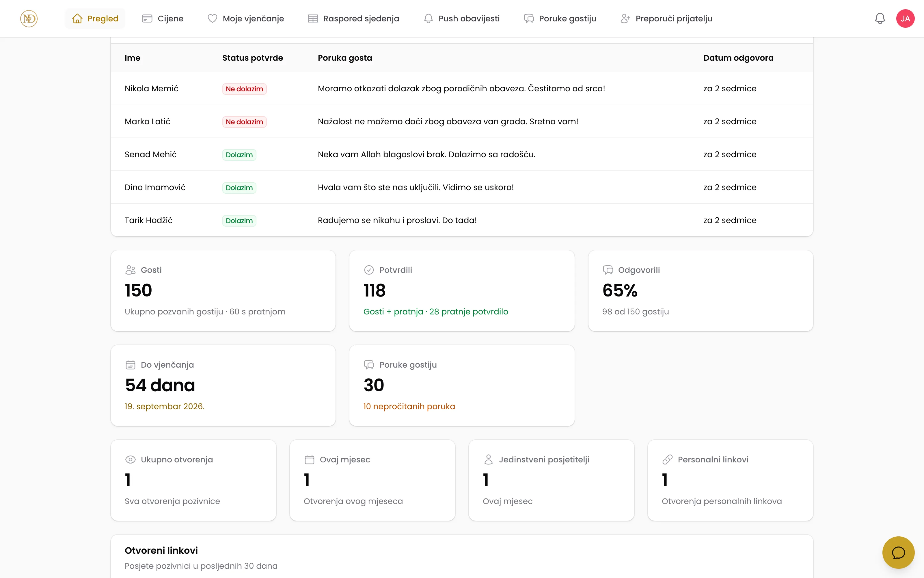Image resolution: width=924 pixels, height=578 pixels.
Task: Click Ne dolazim badge for Marko Latić
Action: pos(244,122)
